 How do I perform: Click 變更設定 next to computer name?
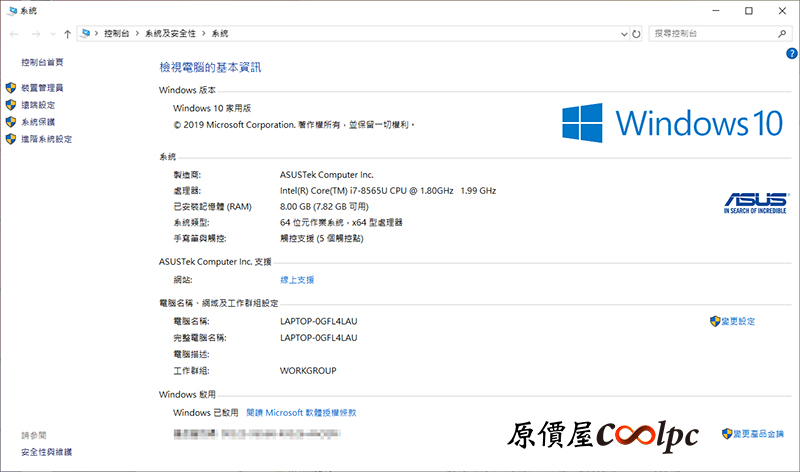[x=738, y=321]
